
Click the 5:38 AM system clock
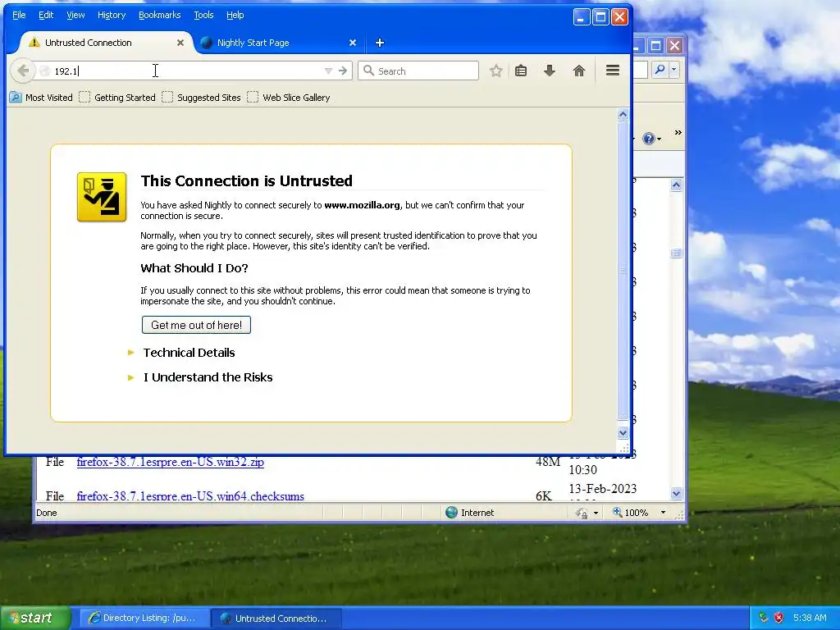(x=810, y=618)
